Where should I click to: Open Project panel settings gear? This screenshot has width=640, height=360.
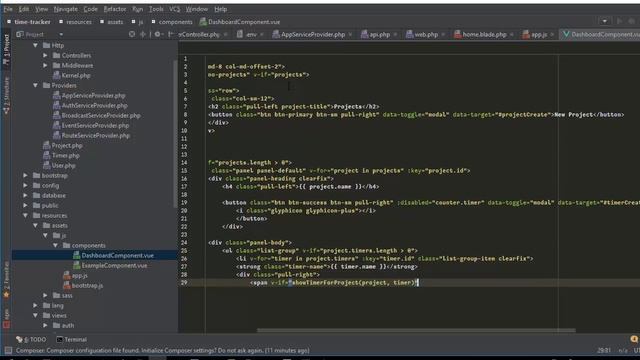click(158, 34)
